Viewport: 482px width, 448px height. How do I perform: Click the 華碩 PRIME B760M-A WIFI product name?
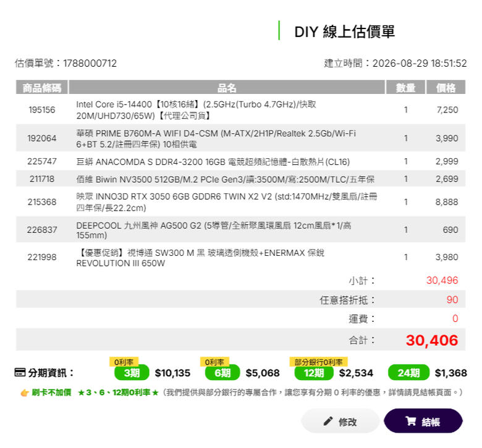coord(216,138)
